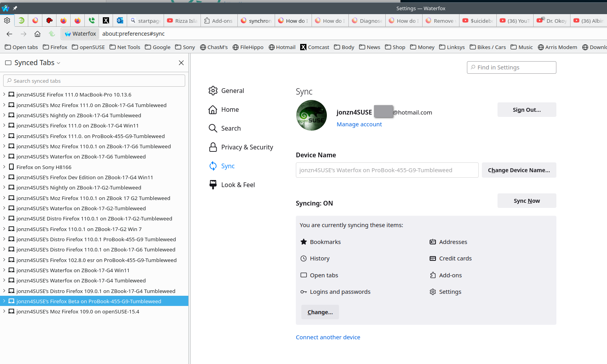Expand jonzn4SUSE Firefox Beta on ProBook device

(4, 301)
